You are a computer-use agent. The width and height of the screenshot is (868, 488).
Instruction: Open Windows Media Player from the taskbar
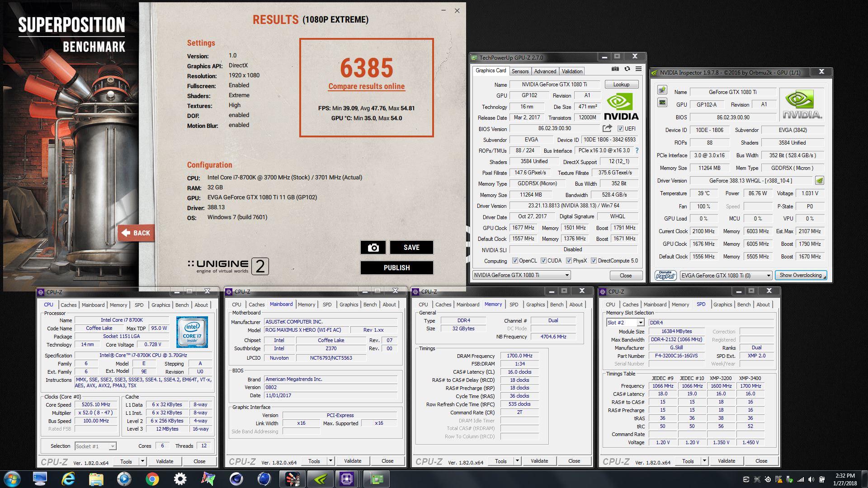pos(124,479)
